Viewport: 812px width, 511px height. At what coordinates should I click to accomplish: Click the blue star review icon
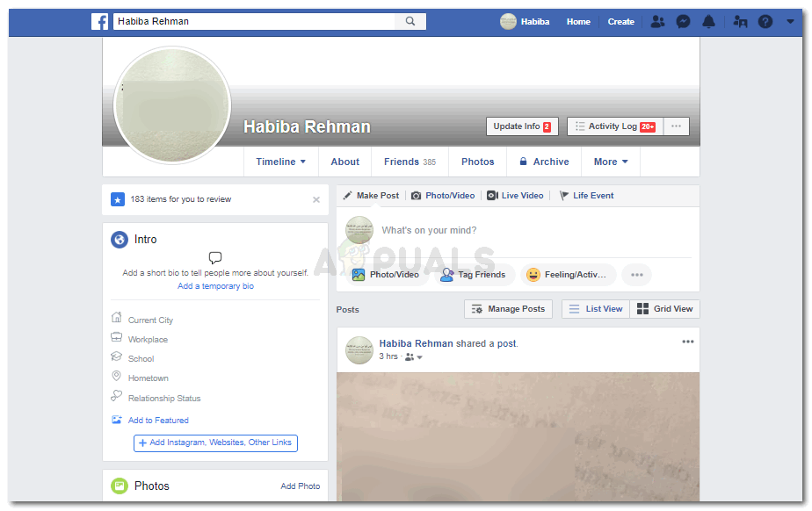[118, 199]
